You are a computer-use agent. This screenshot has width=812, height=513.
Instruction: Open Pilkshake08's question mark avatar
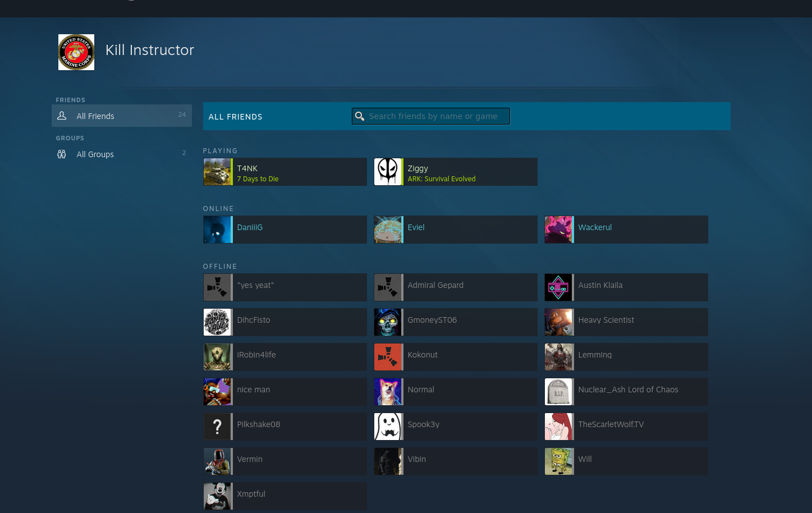coord(217,427)
